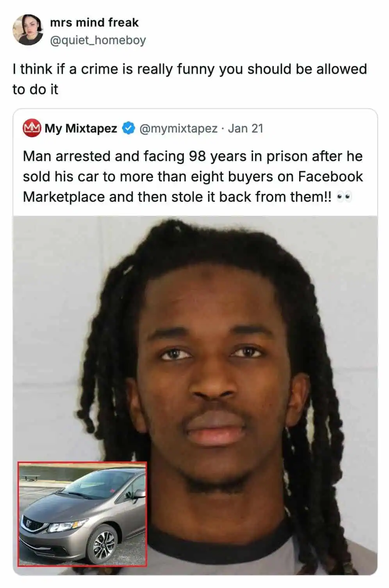View the mugshot photo of the man
389x588 pixels.
tap(195, 395)
